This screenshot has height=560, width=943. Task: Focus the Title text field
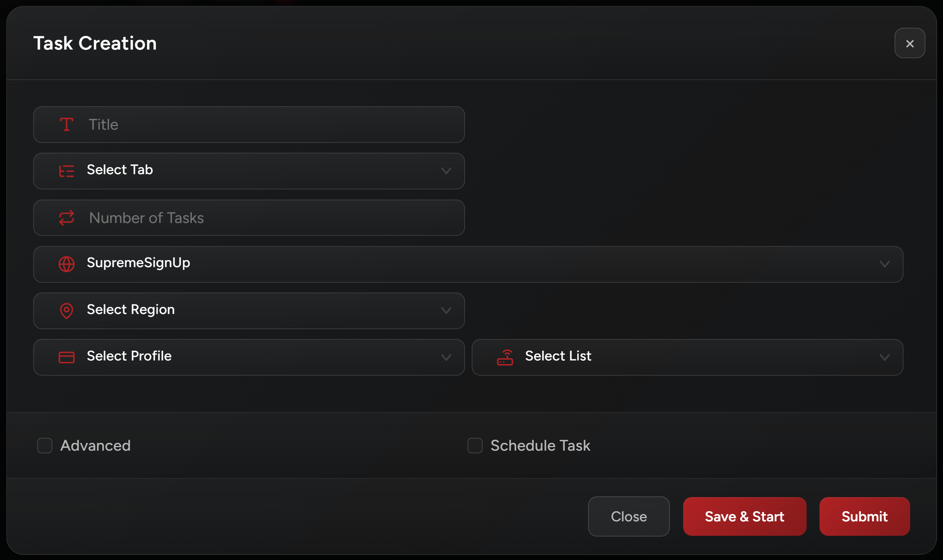274,125
